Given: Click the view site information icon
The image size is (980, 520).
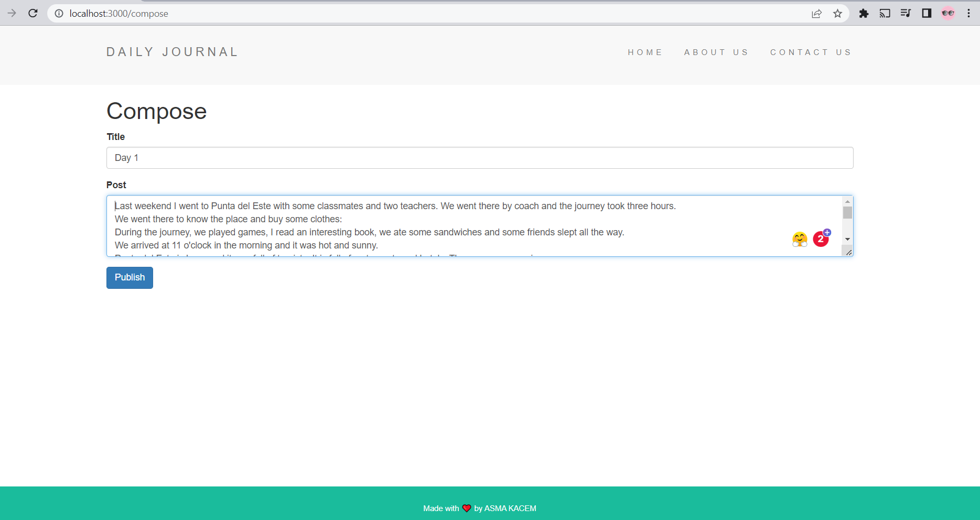Looking at the screenshot, I should click(58, 14).
